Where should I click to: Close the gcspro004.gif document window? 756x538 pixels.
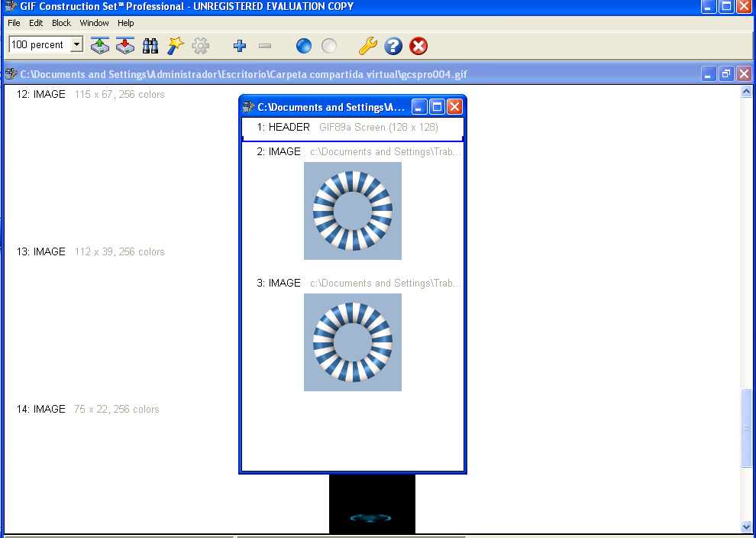pyautogui.click(x=744, y=74)
